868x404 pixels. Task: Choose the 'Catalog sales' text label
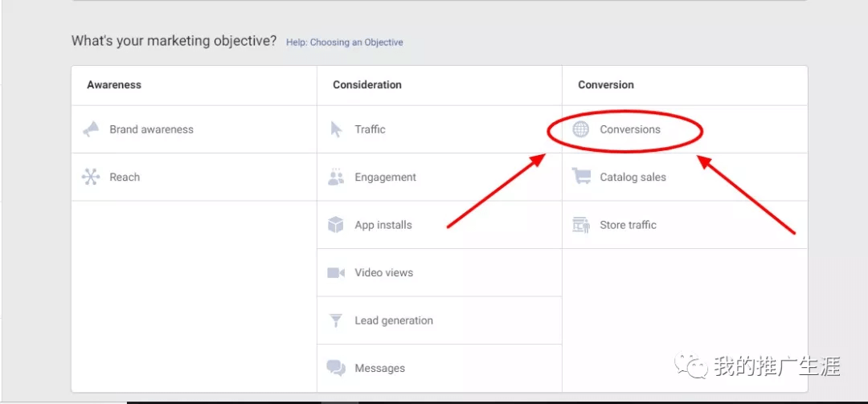pos(633,178)
